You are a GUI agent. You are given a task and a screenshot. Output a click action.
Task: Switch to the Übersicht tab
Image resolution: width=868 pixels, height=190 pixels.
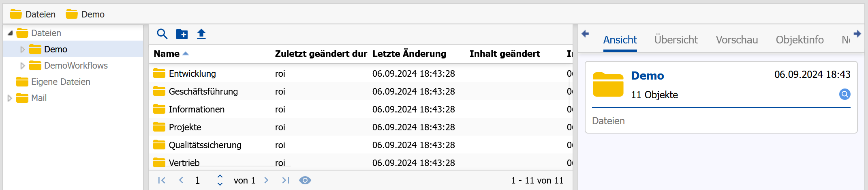(676, 40)
